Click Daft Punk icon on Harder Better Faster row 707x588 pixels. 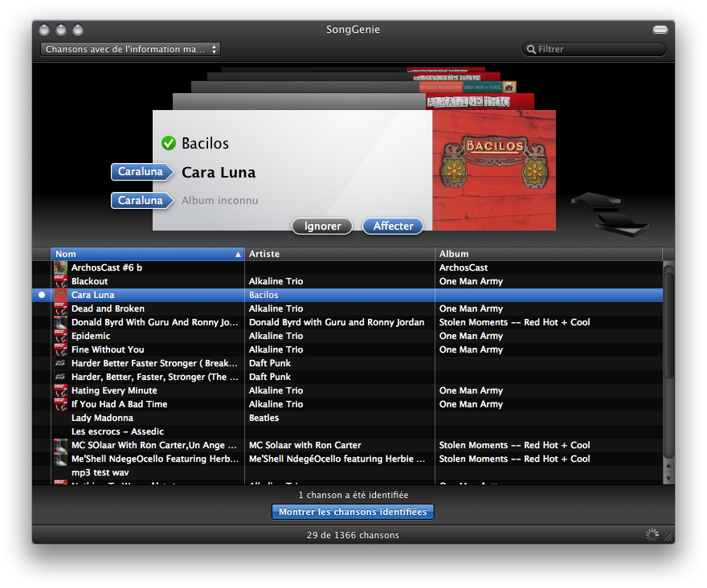coord(60,363)
